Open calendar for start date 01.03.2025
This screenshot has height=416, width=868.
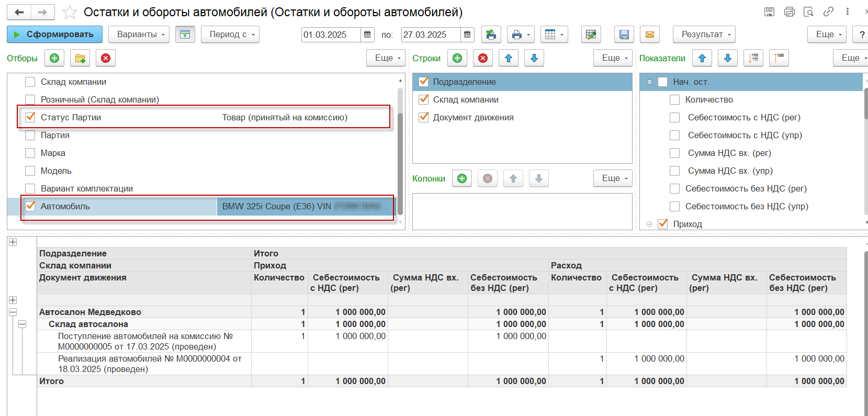pyautogui.click(x=367, y=35)
